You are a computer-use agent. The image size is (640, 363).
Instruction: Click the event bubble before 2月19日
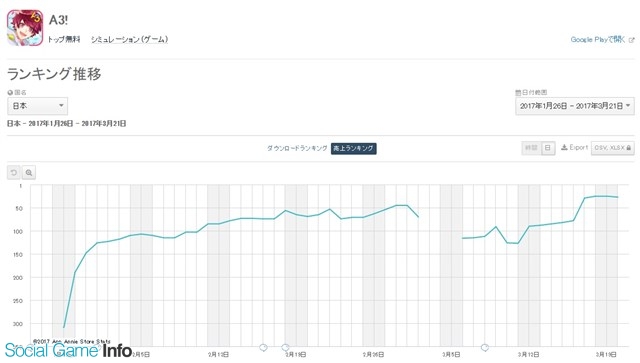(263, 347)
